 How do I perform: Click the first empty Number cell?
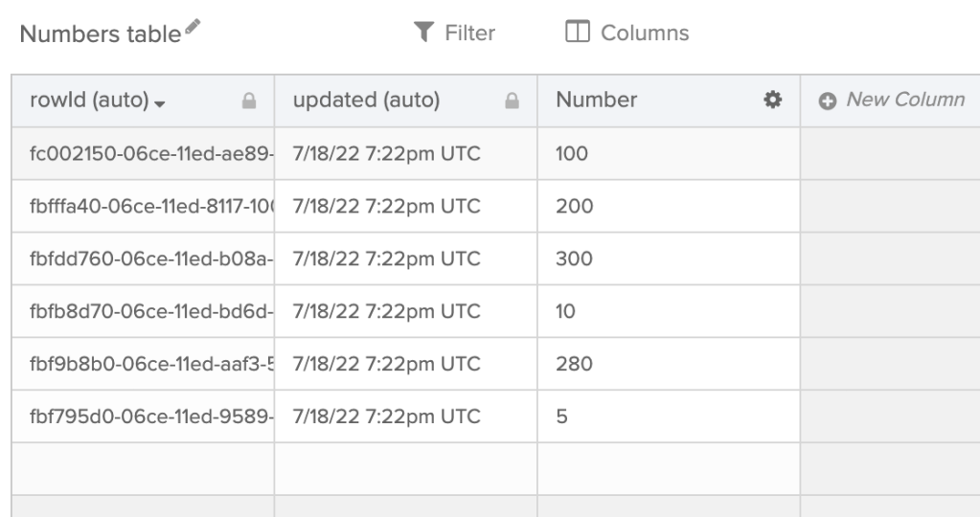point(668,468)
